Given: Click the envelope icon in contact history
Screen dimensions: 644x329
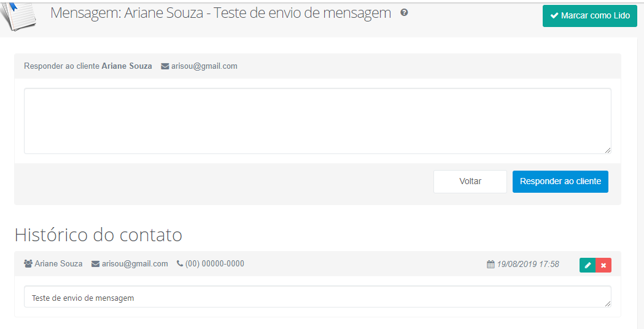Looking at the screenshot, I should point(96,264).
